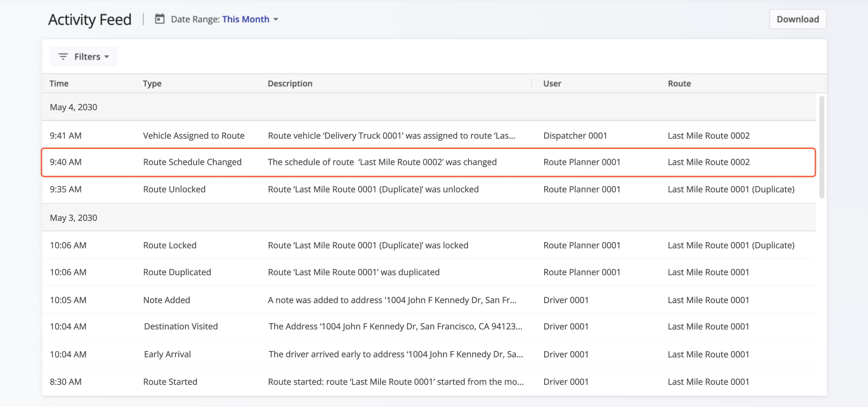Click Last Mile Route 0001 in the Route Duplicated row
Image resolution: width=868 pixels, height=407 pixels.
tap(709, 272)
